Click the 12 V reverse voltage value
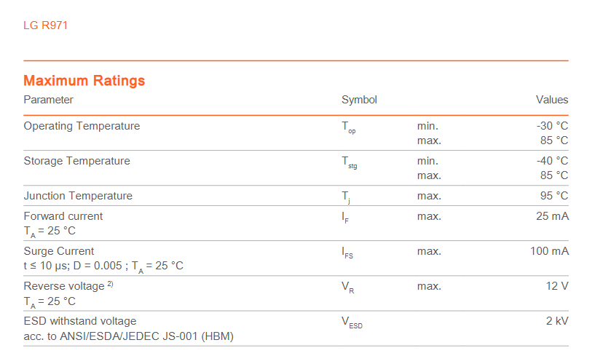 (x=557, y=286)
